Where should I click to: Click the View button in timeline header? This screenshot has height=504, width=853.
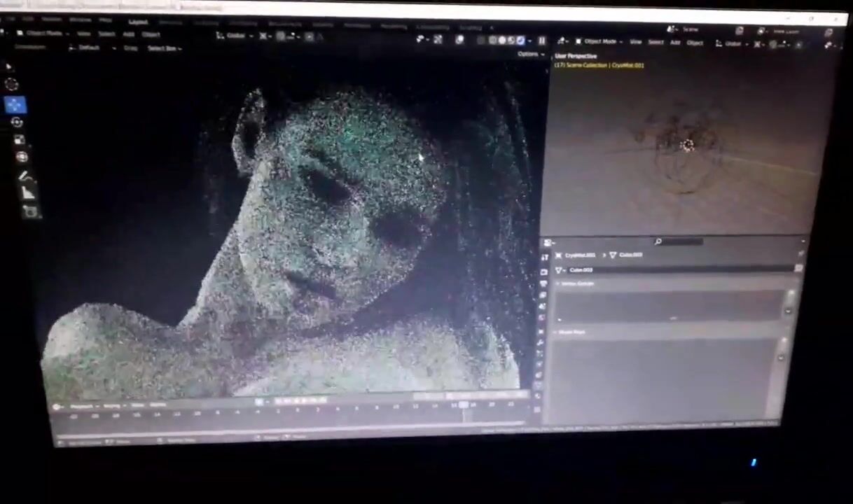click(x=137, y=405)
